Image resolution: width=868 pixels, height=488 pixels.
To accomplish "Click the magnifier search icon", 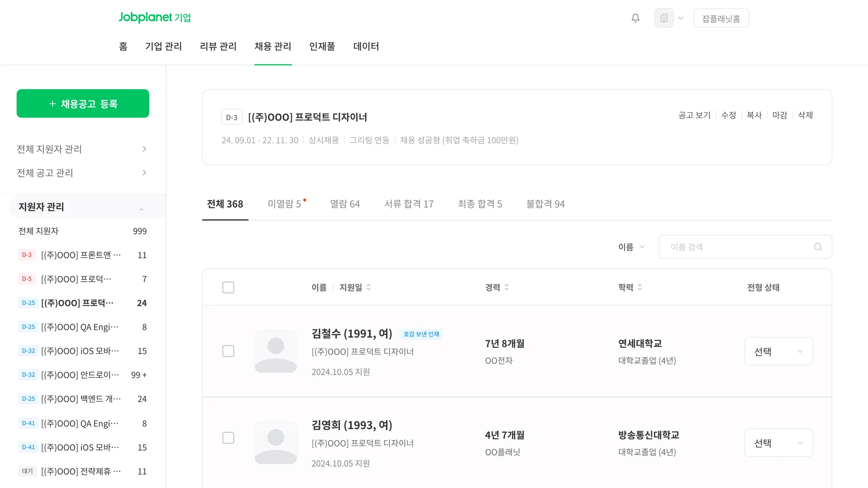I will point(818,247).
